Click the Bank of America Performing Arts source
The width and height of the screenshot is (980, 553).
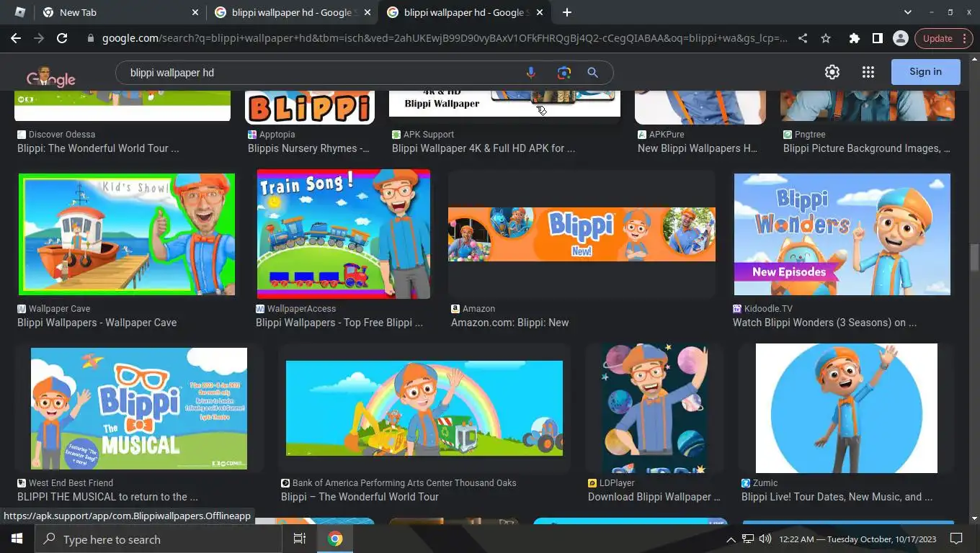point(404,483)
